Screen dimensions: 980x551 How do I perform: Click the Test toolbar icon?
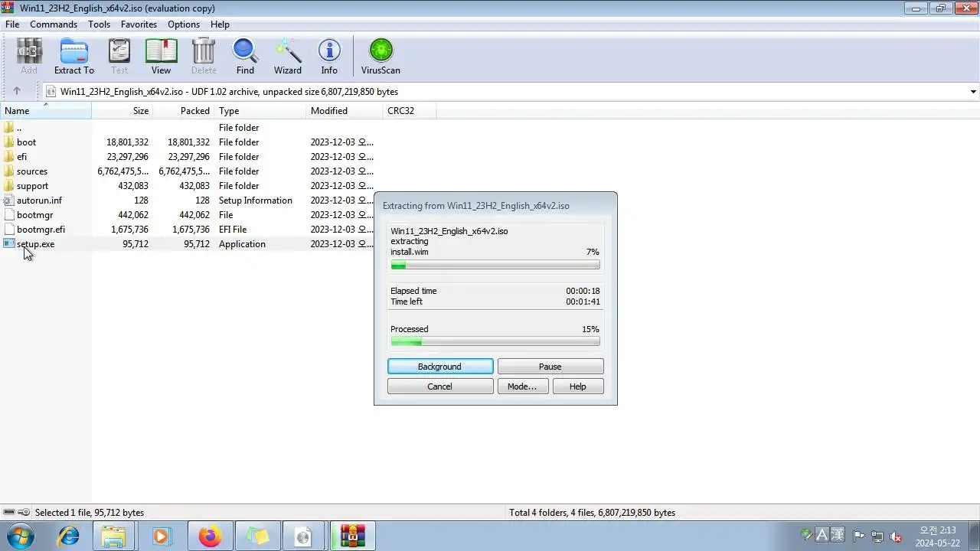coord(119,57)
